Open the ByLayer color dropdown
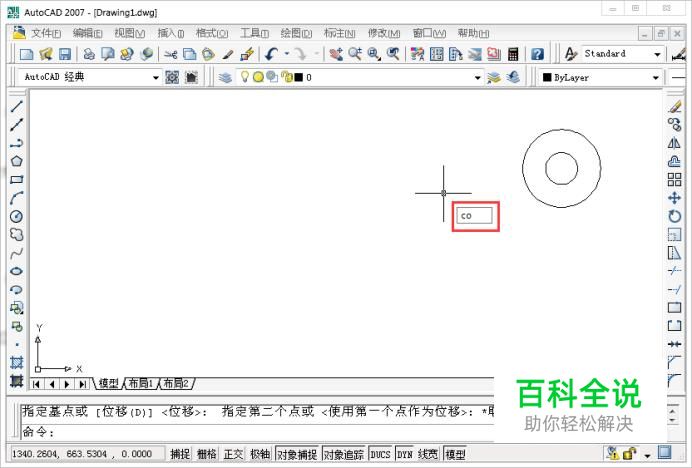Image resolution: width=692 pixels, height=468 pixels. click(656, 78)
